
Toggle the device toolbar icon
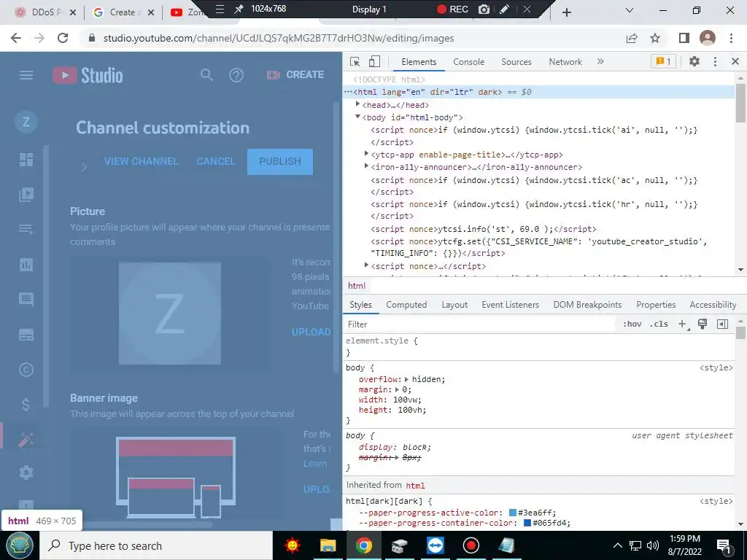point(374,61)
